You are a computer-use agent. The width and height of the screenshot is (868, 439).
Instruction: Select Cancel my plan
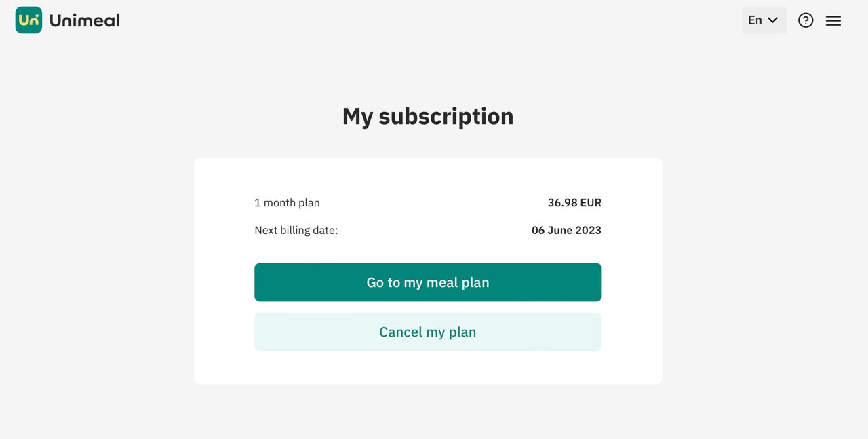coord(428,332)
